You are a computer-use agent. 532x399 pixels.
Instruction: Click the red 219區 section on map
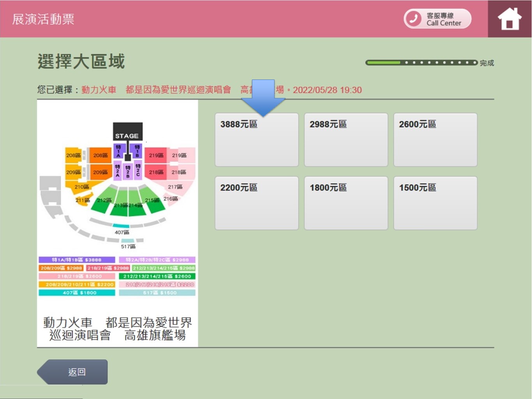click(x=156, y=155)
